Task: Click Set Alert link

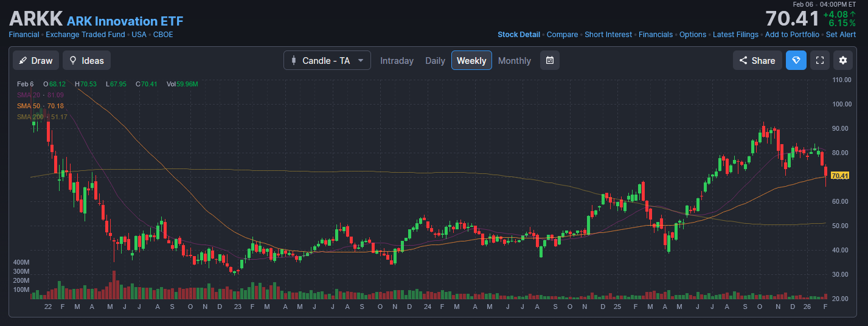Action: pyautogui.click(x=841, y=35)
